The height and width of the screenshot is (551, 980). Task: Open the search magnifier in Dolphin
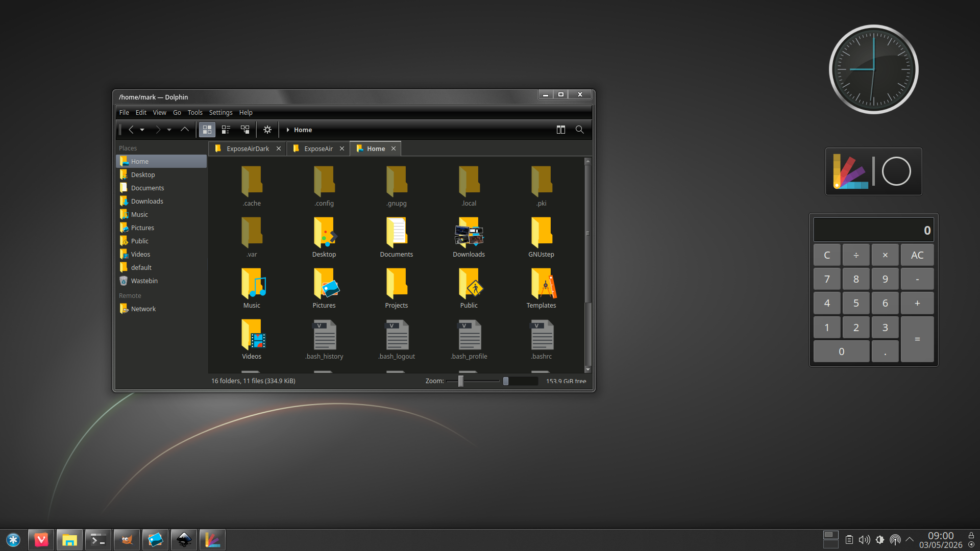pos(579,130)
